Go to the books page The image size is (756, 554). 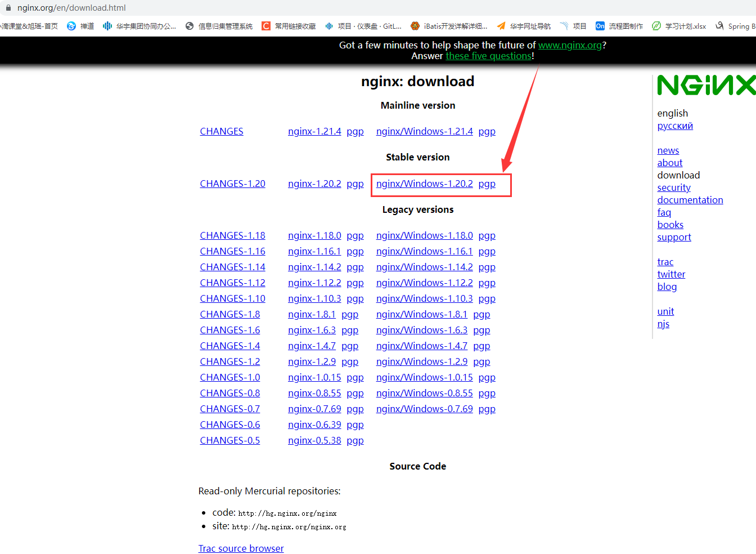670,225
